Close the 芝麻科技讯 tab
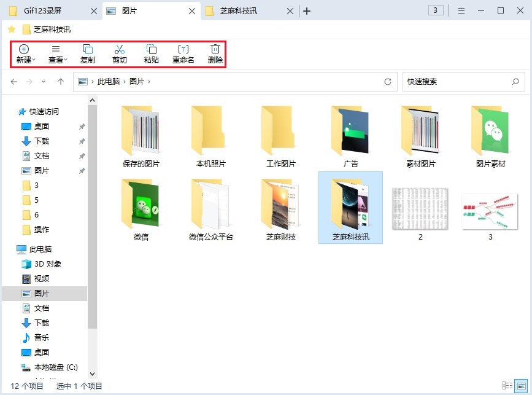This screenshot has width=532, height=395. click(x=290, y=11)
